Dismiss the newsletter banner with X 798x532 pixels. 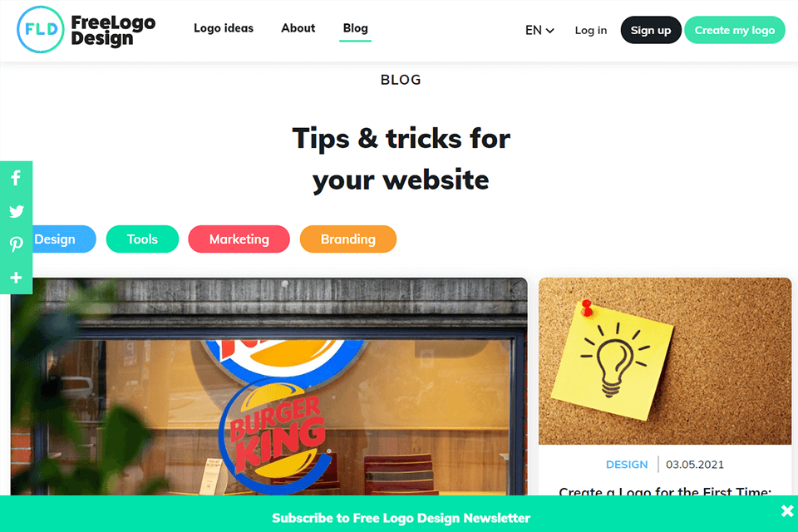pos(787,510)
